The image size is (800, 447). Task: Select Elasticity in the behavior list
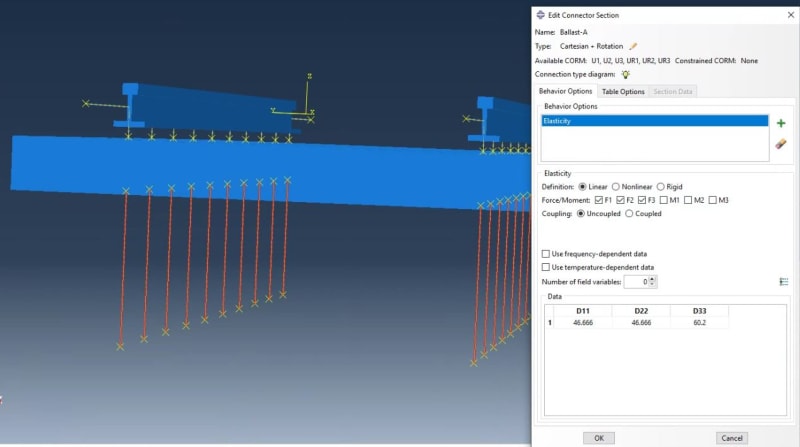(655, 121)
